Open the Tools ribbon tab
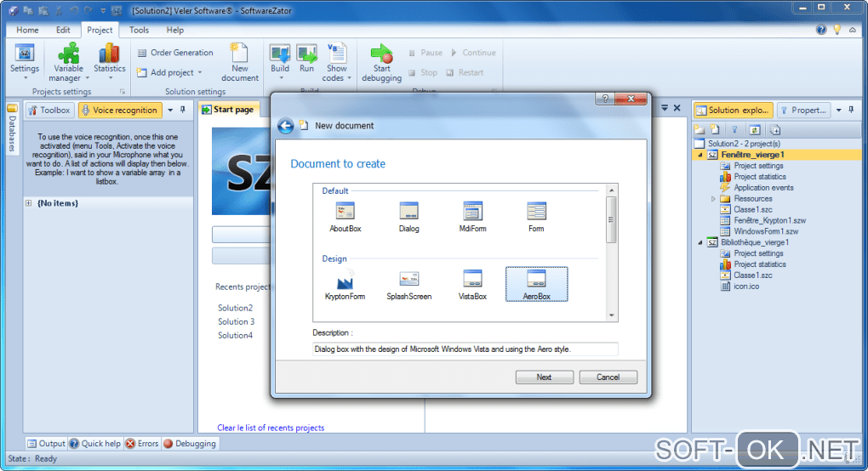Viewport: 868px width, 471px height. click(x=139, y=30)
